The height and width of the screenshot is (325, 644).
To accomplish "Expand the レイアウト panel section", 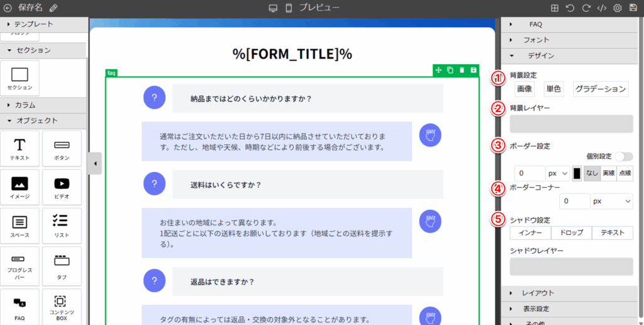I will click(x=538, y=293).
